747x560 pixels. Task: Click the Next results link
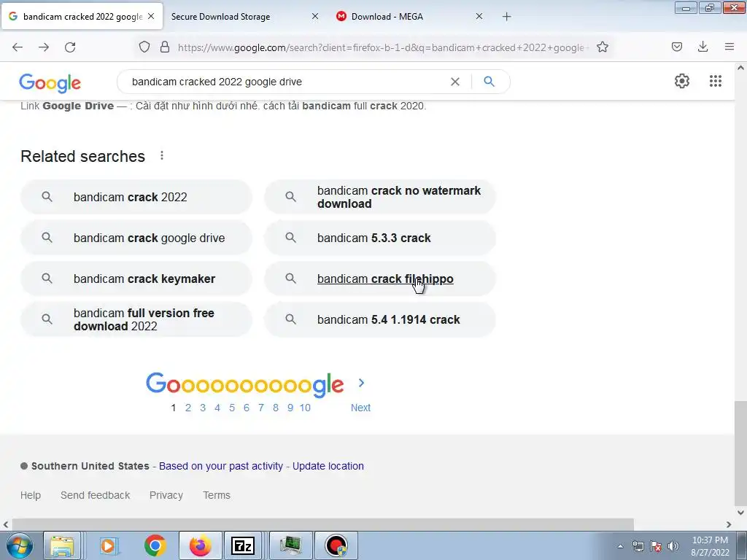click(360, 408)
